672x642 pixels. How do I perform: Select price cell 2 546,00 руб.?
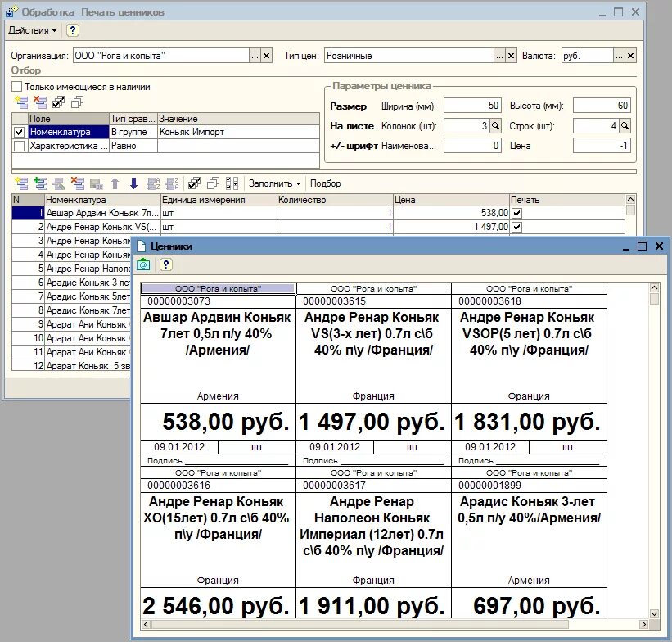219,604
